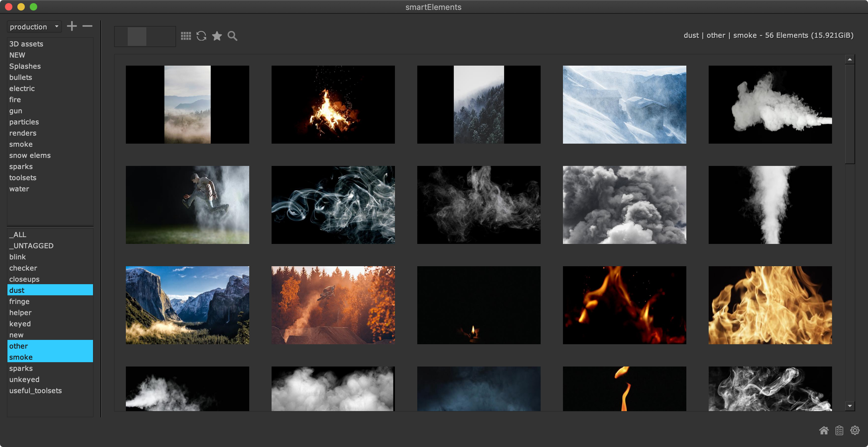Click the minus icon to remove library
The image size is (868, 447).
(x=87, y=26)
